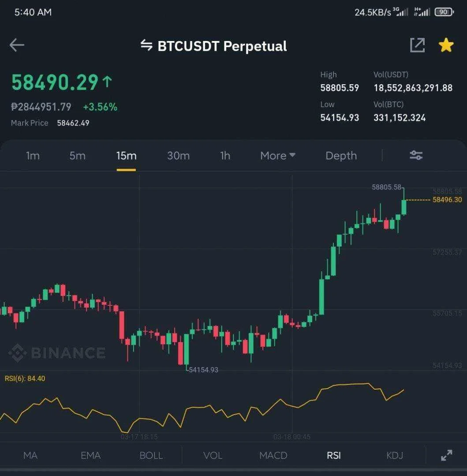Screen dimensions: 467x476
Task: Select the 15m timeframe
Action: point(126,156)
